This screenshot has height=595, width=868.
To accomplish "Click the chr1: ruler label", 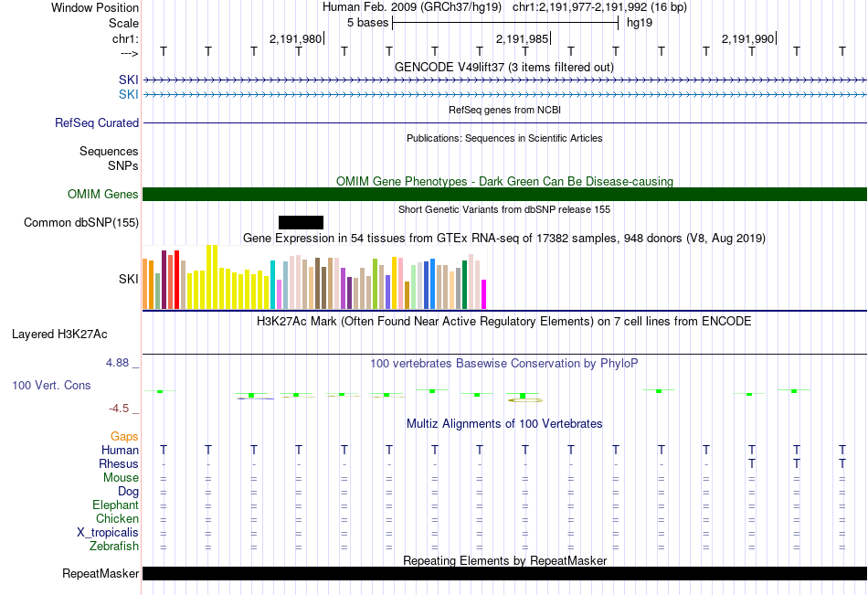I will [x=125, y=38].
